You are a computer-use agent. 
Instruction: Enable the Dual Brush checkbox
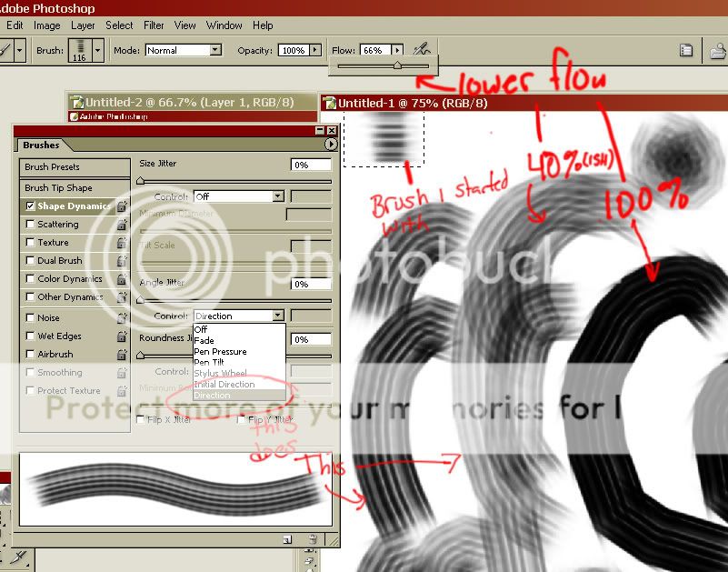30,260
